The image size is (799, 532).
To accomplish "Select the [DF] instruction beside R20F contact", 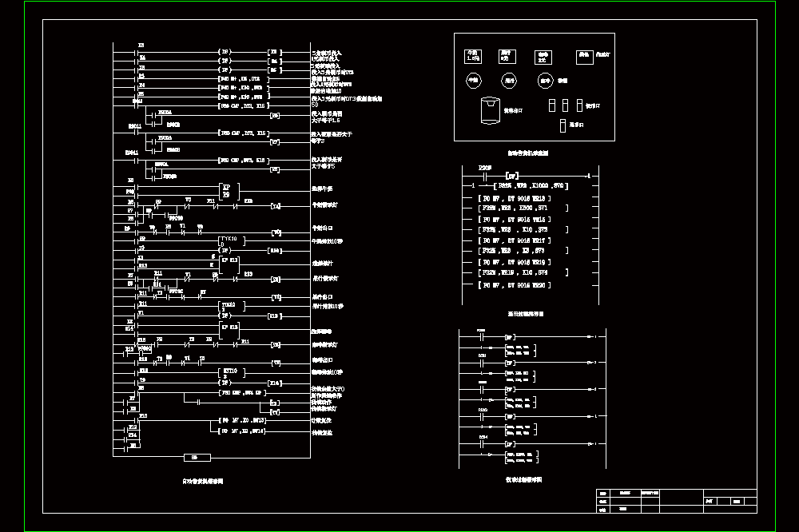I will point(512,177).
